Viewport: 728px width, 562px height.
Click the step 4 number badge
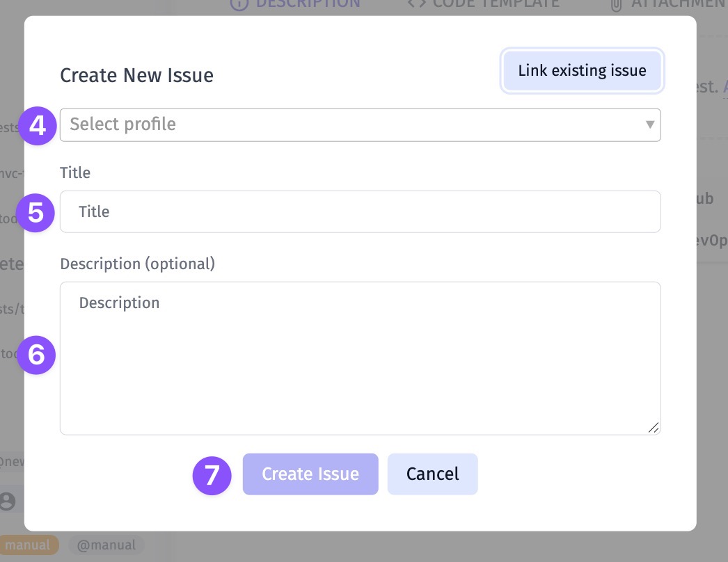tap(38, 126)
